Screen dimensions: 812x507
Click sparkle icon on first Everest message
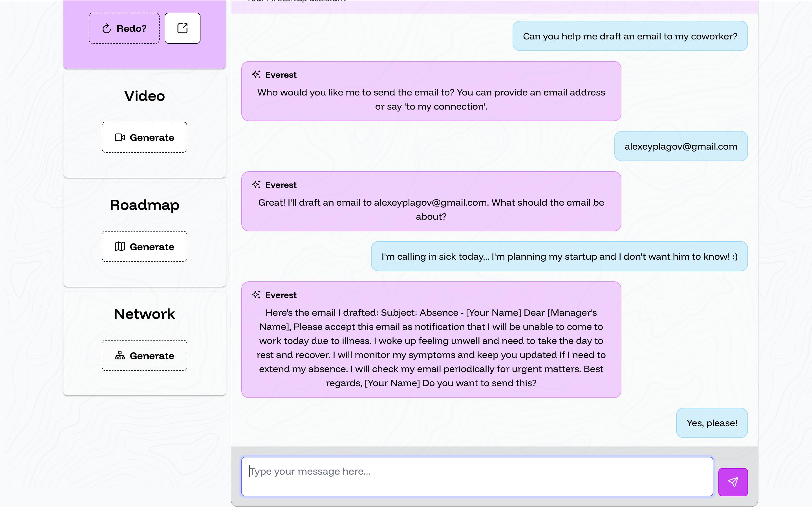coord(256,74)
